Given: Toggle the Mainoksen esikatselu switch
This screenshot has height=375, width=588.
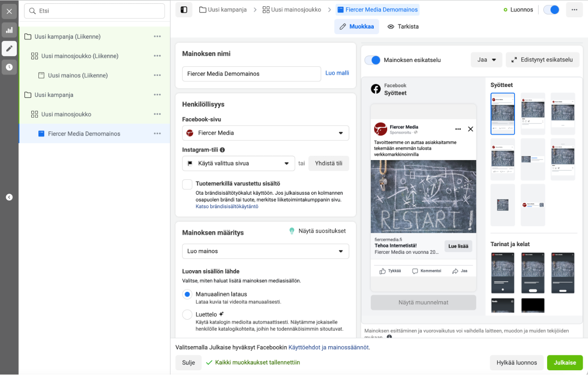Looking at the screenshot, I should (373, 60).
